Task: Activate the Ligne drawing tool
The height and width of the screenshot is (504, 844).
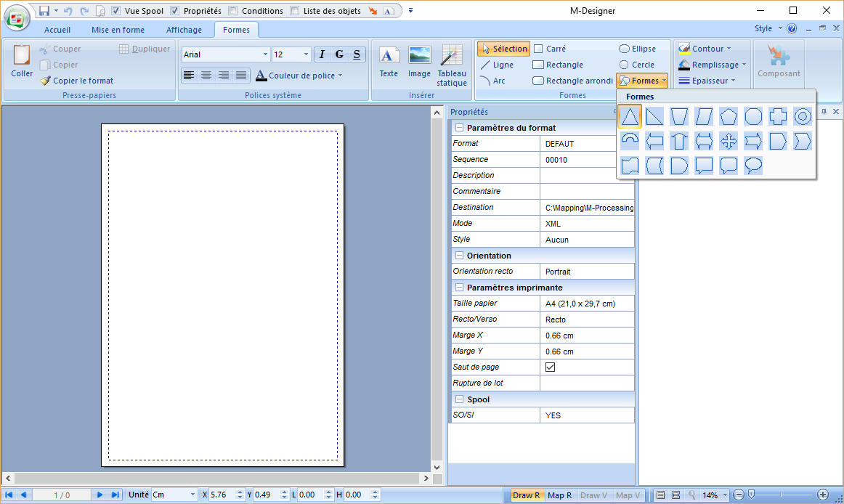Action: pyautogui.click(x=503, y=64)
